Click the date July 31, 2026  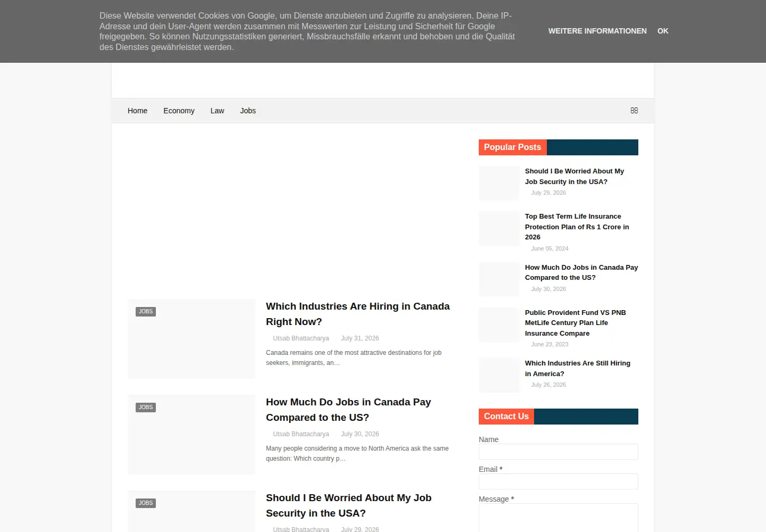point(360,338)
